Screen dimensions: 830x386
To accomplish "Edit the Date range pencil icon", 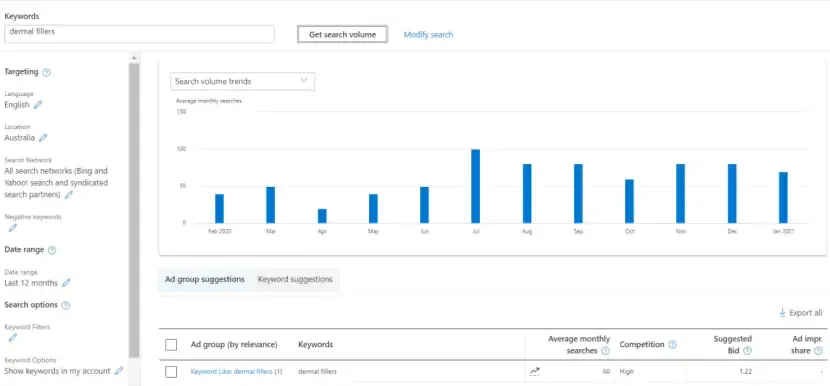I will click(x=66, y=283).
